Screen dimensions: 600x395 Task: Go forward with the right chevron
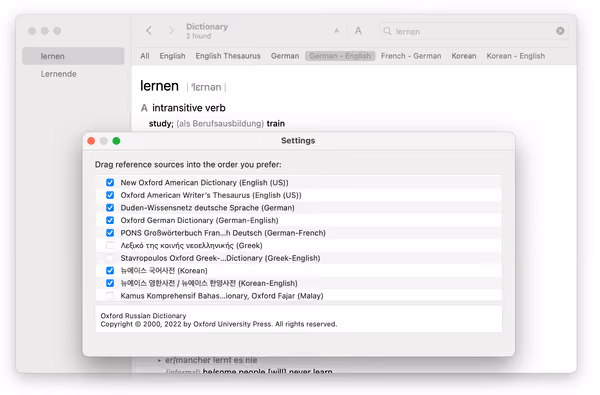171,31
